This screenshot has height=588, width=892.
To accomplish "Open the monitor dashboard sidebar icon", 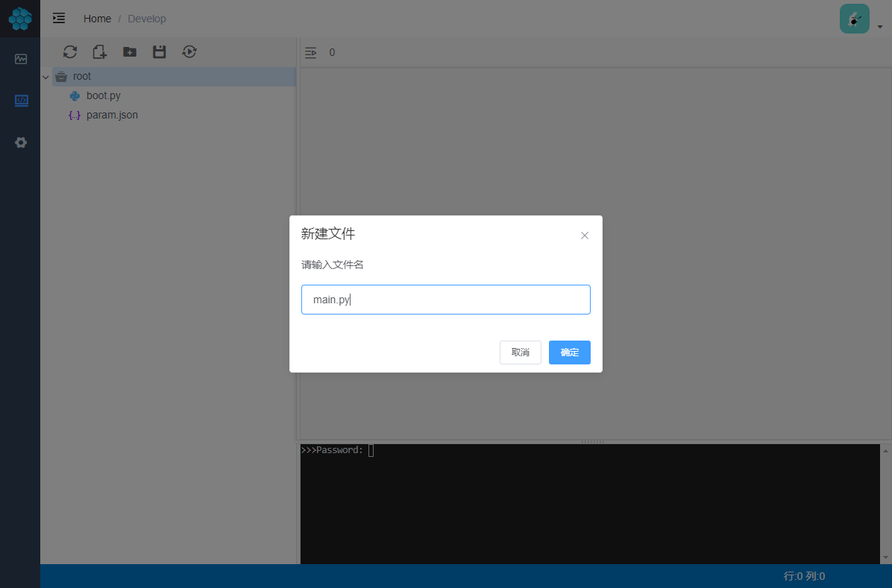I will click(21, 59).
